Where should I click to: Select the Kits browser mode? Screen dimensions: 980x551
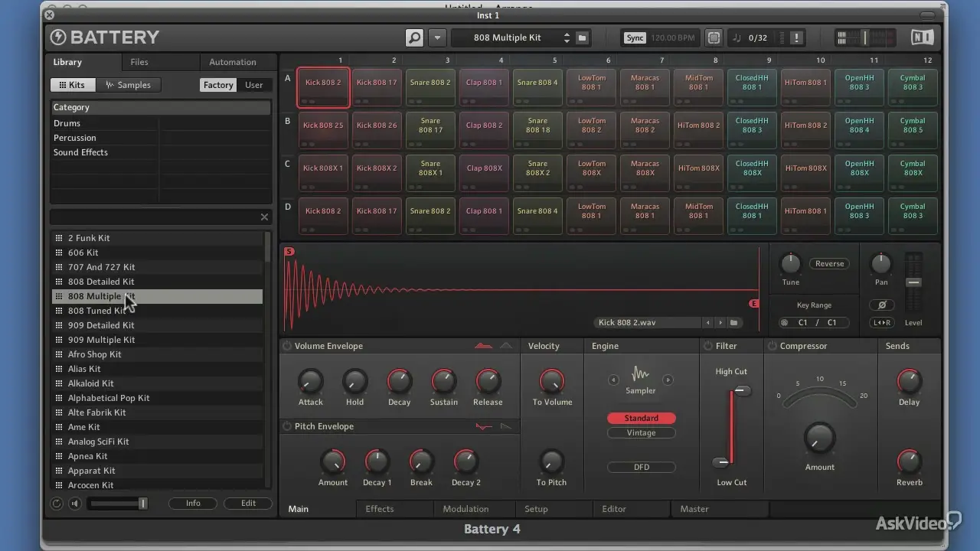point(73,85)
